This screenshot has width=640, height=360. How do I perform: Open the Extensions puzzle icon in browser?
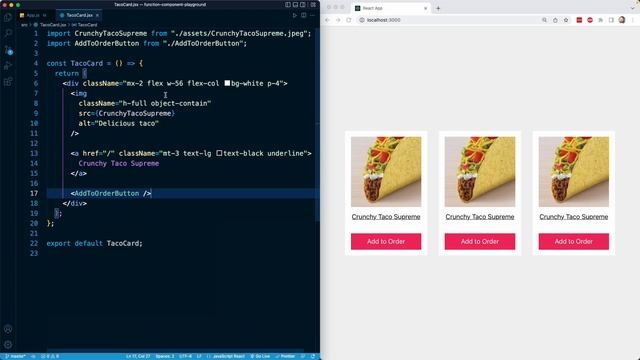click(x=600, y=20)
